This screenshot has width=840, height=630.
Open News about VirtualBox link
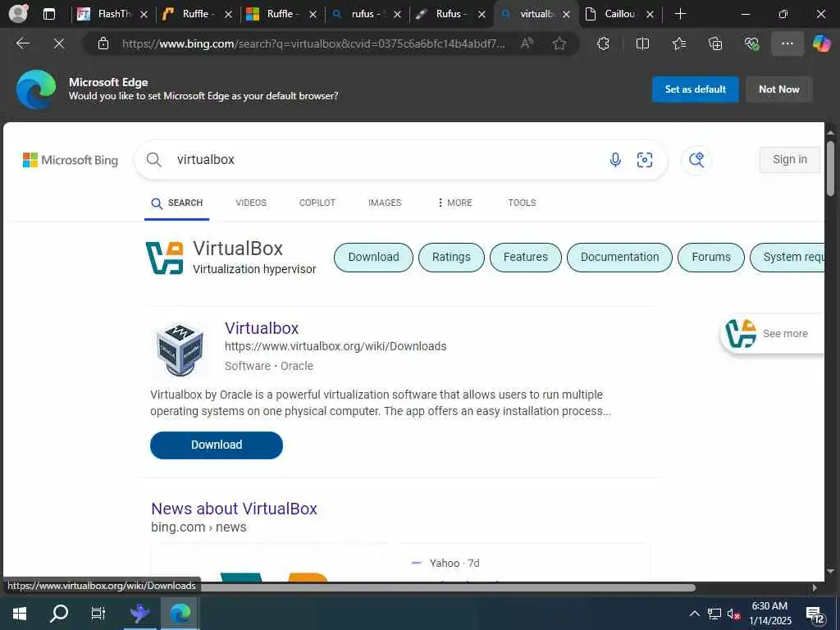(234, 509)
